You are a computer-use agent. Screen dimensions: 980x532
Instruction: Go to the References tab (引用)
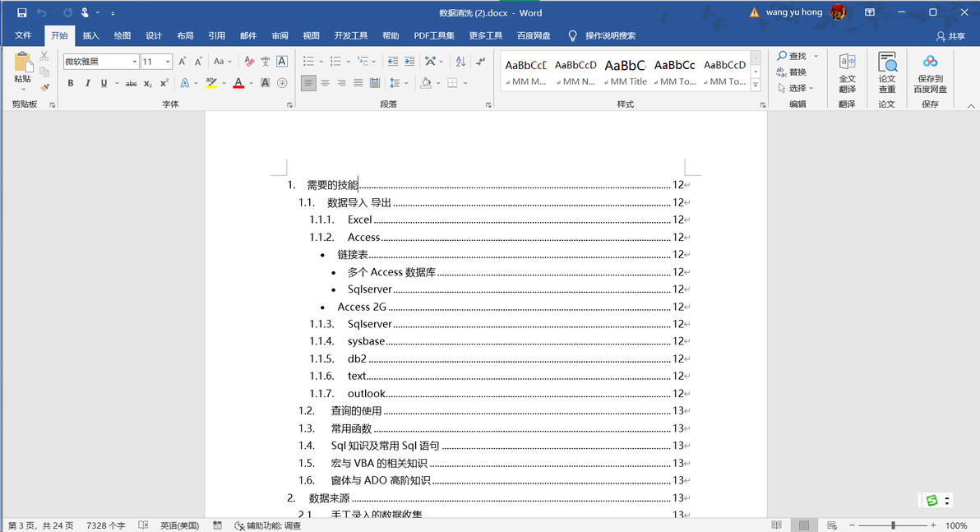click(217, 35)
